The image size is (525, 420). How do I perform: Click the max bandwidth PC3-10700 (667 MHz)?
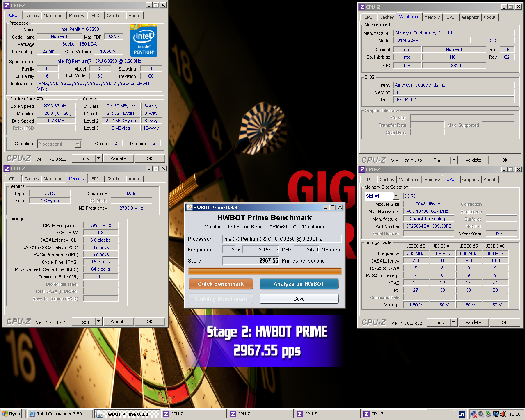[428, 211]
